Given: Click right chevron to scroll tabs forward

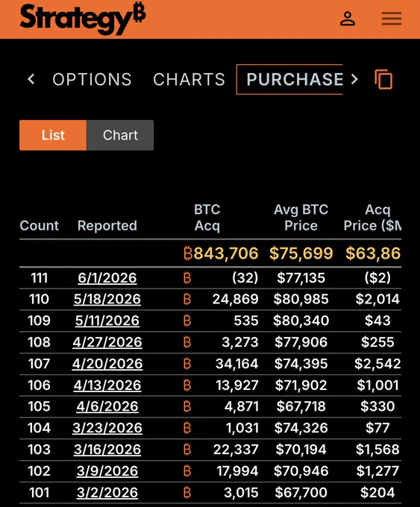Looking at the screenshot, I should point(354,79).
